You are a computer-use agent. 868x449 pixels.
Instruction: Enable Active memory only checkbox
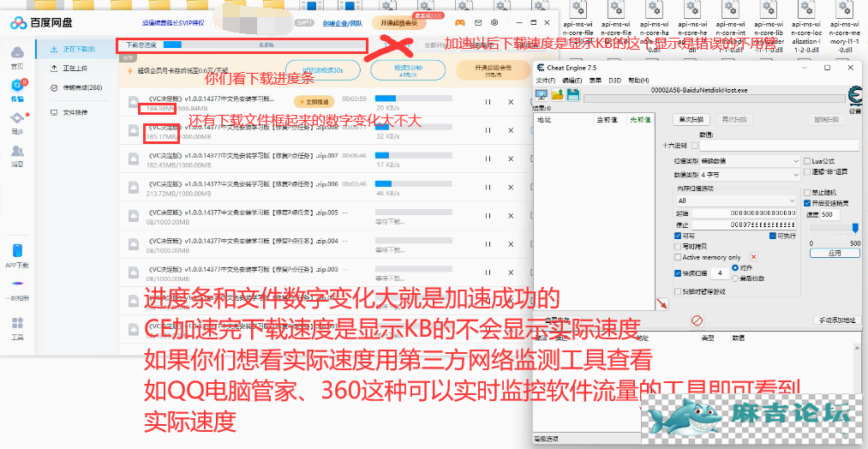(678, 257)
